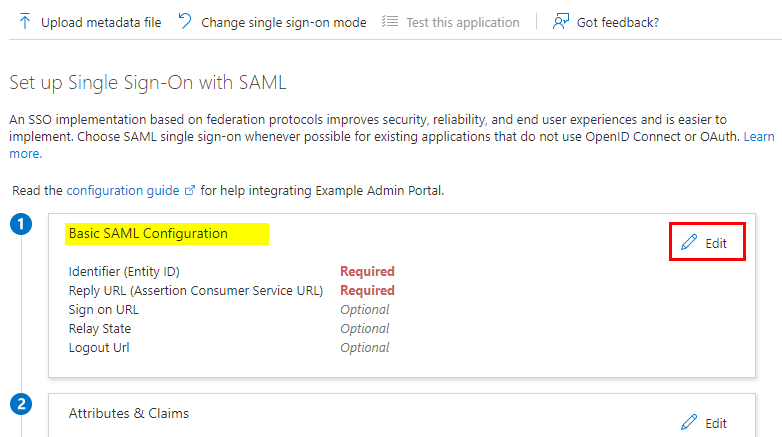This screenshot has width=782, height=437.
Task: Click the step 1 numbered circle
Action: point(21,224)
